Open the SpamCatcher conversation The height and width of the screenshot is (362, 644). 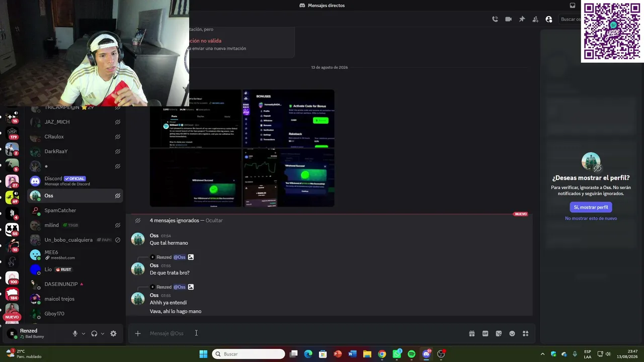coord(75,211)
